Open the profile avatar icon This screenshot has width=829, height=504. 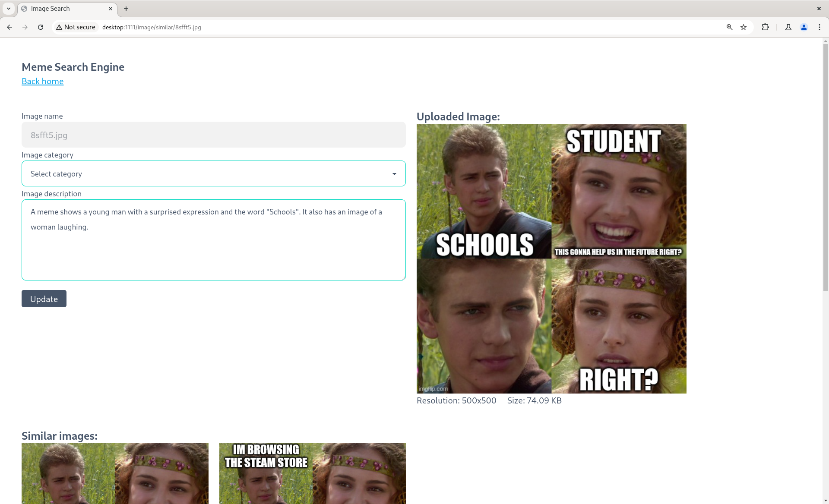pos(804,27)
